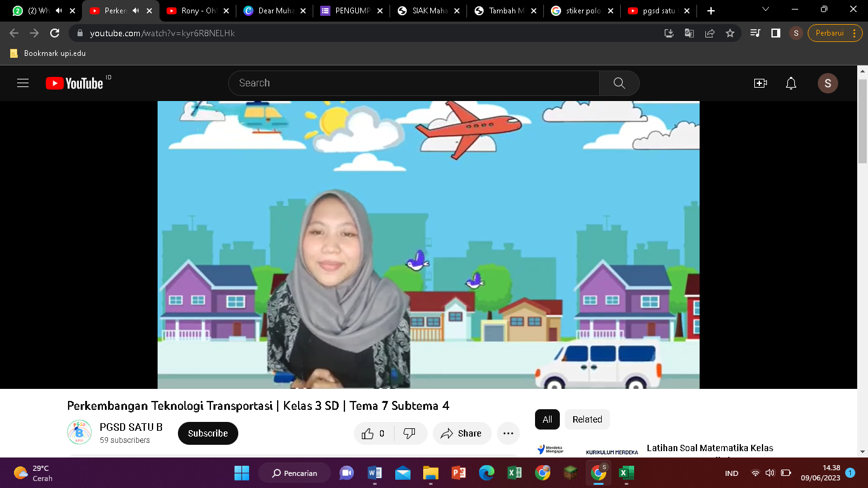Click the YouTube search input field
Image resolution: width=868 pixels, height=488 pixels.
pyautogui.click(x=413, y=83)
